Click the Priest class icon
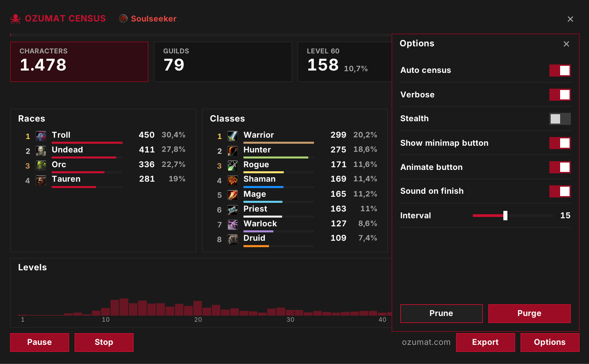 [x=233, y=210]
